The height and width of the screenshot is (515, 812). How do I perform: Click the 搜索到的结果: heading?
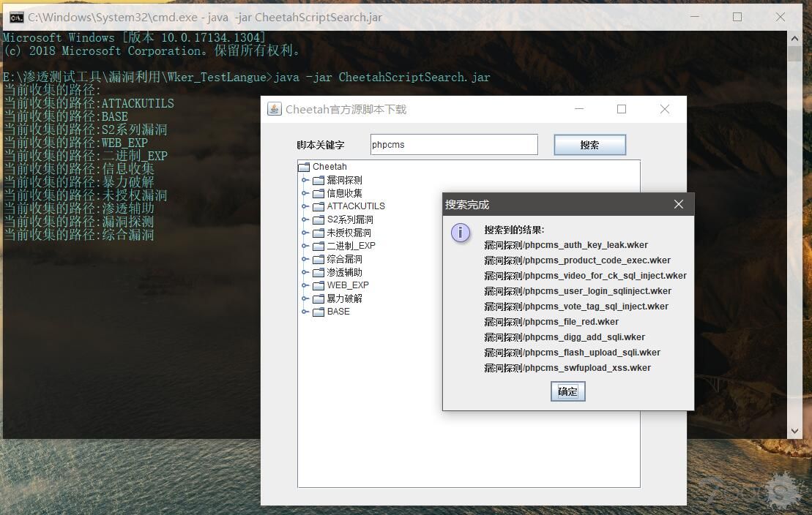pos(514,230)
